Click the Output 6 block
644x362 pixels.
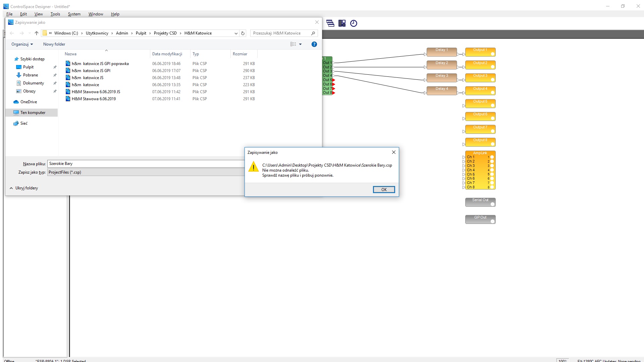480,116
